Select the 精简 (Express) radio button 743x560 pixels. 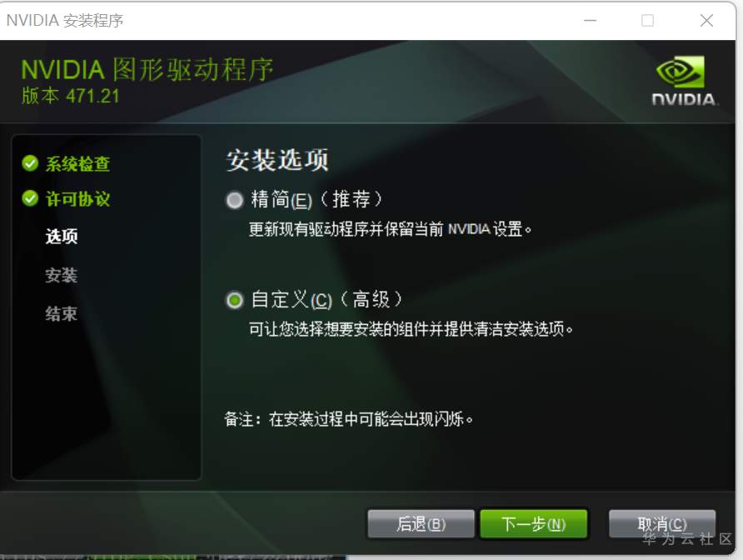point(234,200)
